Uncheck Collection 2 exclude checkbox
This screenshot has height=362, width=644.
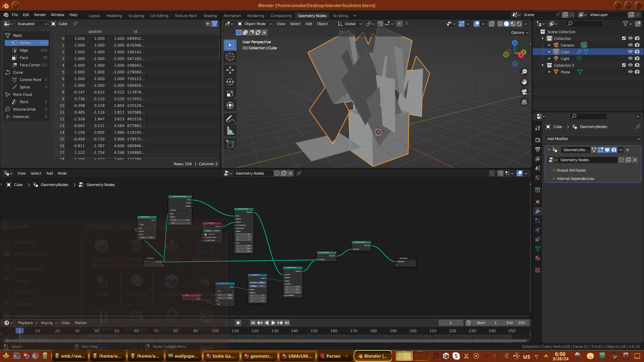coord(624,65)
